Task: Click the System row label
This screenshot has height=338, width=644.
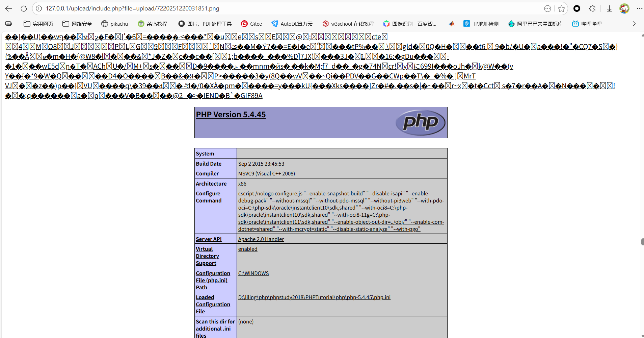Action: click(x=205, y=153)
